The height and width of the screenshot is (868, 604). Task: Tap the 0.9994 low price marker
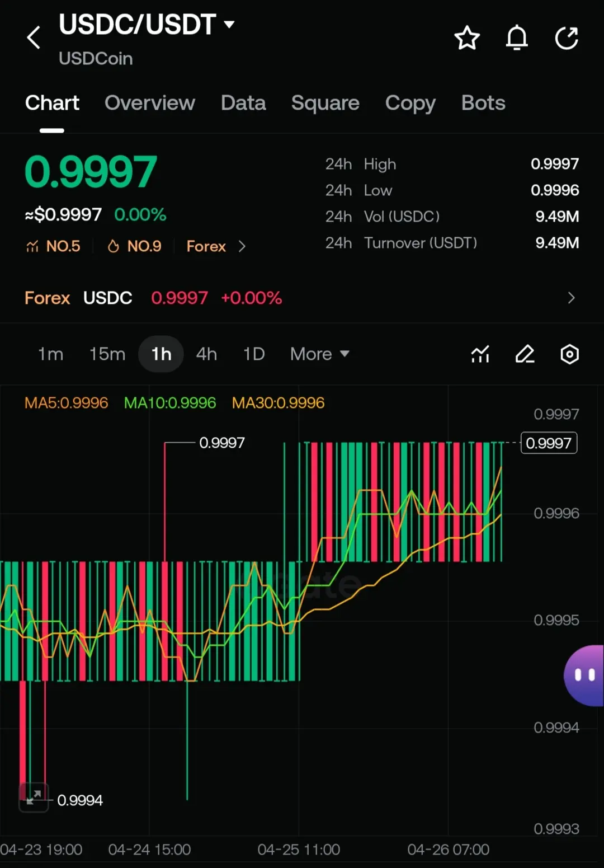[x=80, y=800]
